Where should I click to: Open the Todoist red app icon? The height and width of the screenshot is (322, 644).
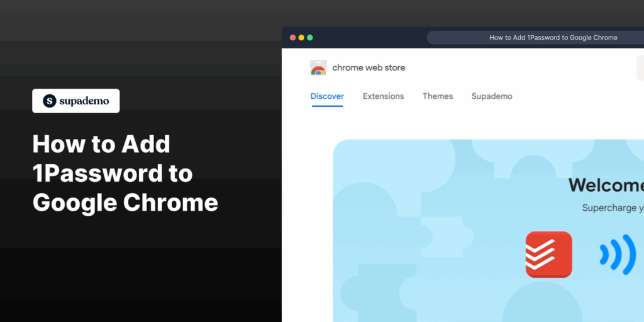click(x=548, y=255)
